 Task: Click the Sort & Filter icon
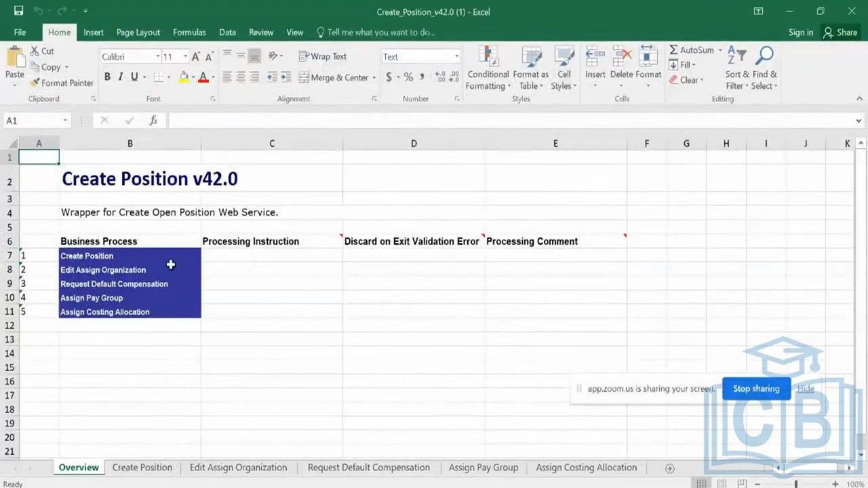[x=736, y=57]
